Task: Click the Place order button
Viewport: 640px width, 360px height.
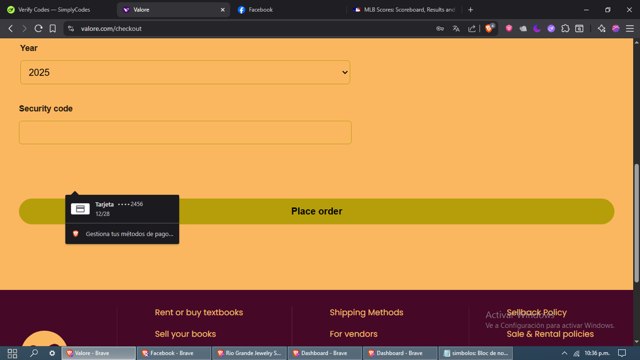Action: [316, 211]
